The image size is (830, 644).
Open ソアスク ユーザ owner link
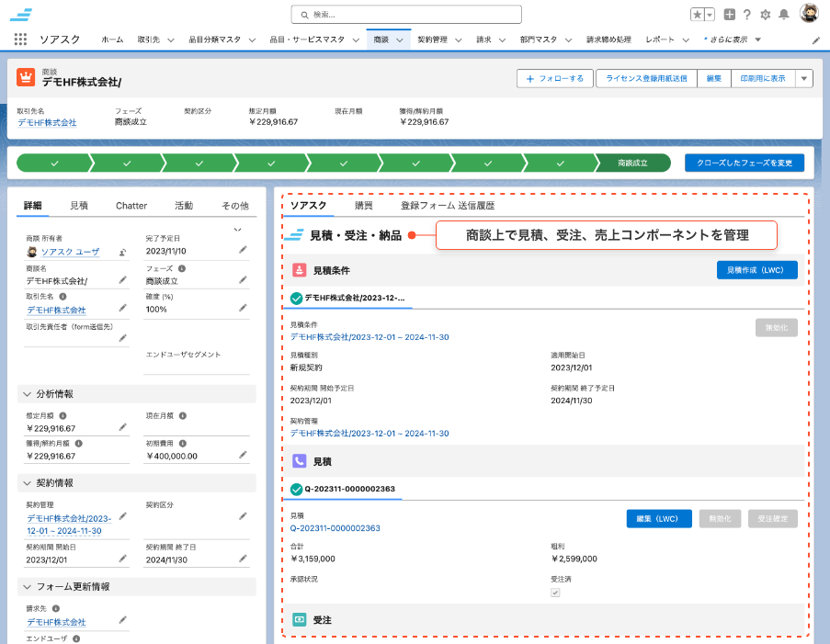[x=71, y=252]
